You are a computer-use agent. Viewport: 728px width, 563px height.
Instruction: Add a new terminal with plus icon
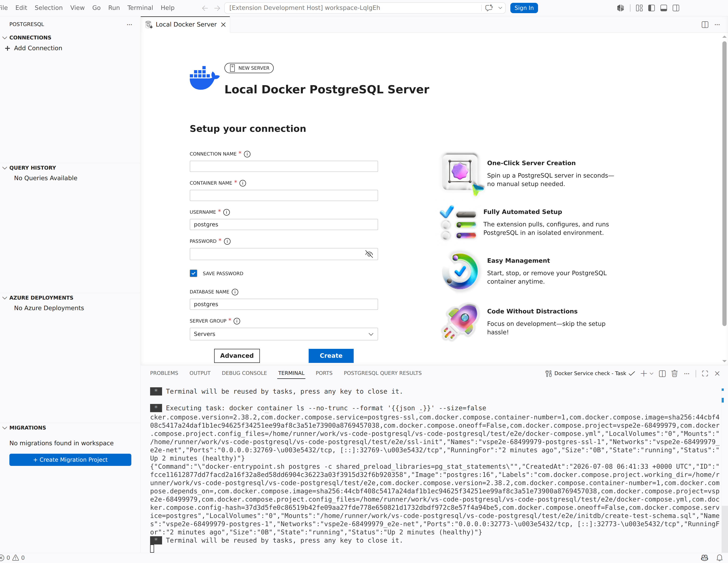click(x=643, y=374)
